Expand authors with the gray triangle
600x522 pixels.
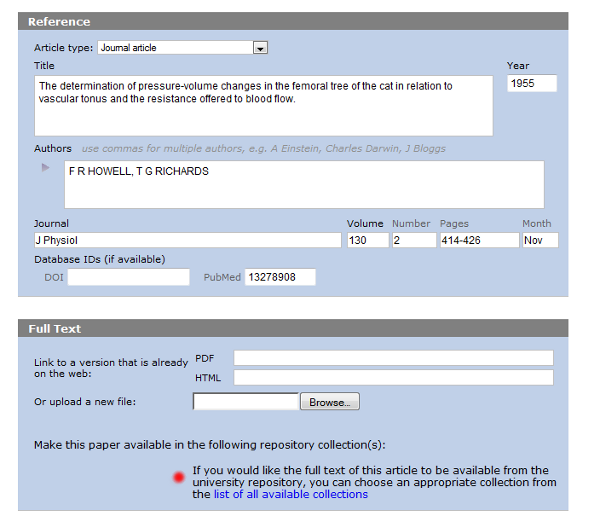[45, 167]
